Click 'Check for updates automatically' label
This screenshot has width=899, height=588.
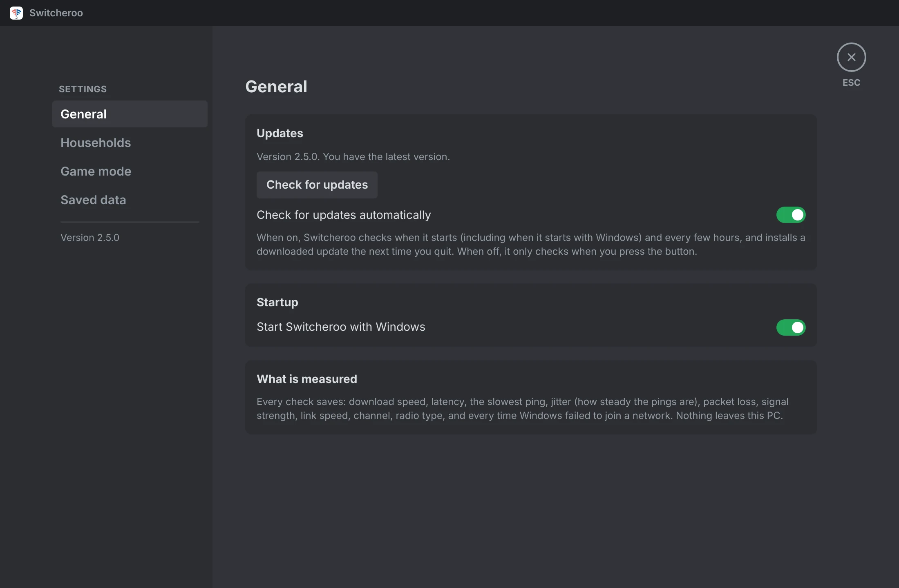coord(344,215)
